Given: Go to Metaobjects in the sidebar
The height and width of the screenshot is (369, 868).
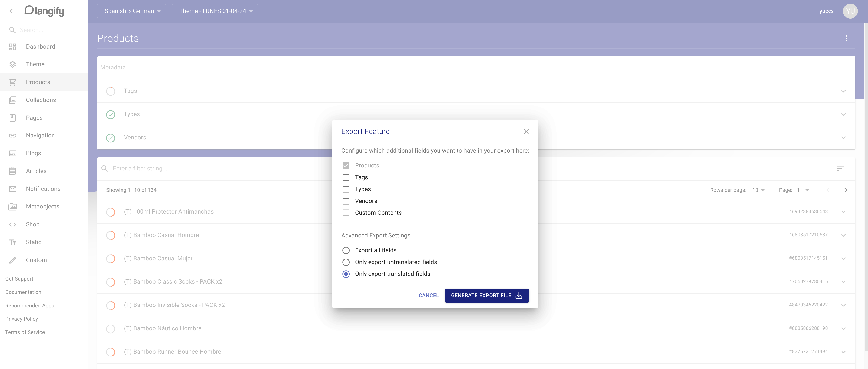Looking at the screenshot, I should point(42,206).
